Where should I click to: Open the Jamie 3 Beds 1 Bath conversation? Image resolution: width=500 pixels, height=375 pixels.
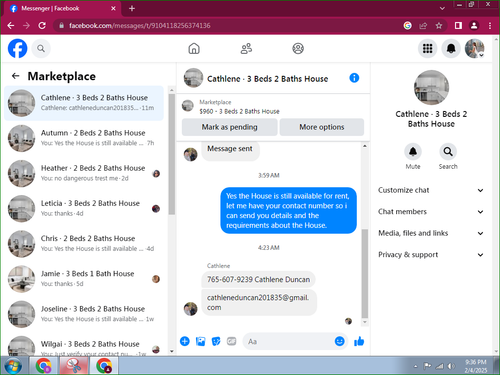pyautogui.click(x=84, y=279)
